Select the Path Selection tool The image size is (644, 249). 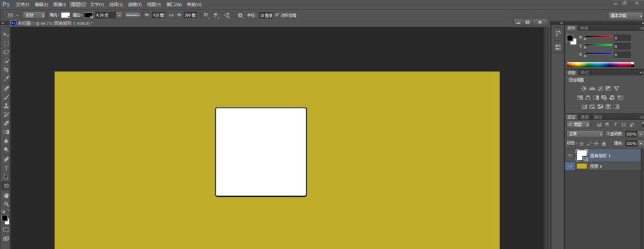(x=6, y=177)
